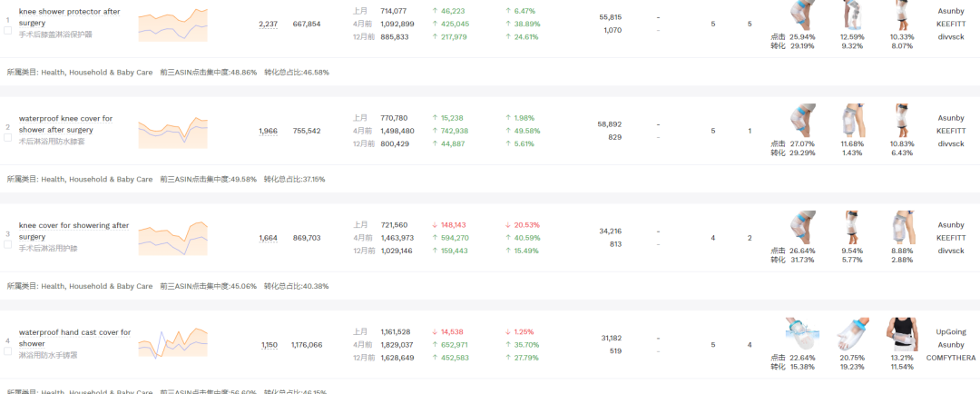Click product thumbnail with 9.54% click share
980x394 pixels.
(852, 227)
